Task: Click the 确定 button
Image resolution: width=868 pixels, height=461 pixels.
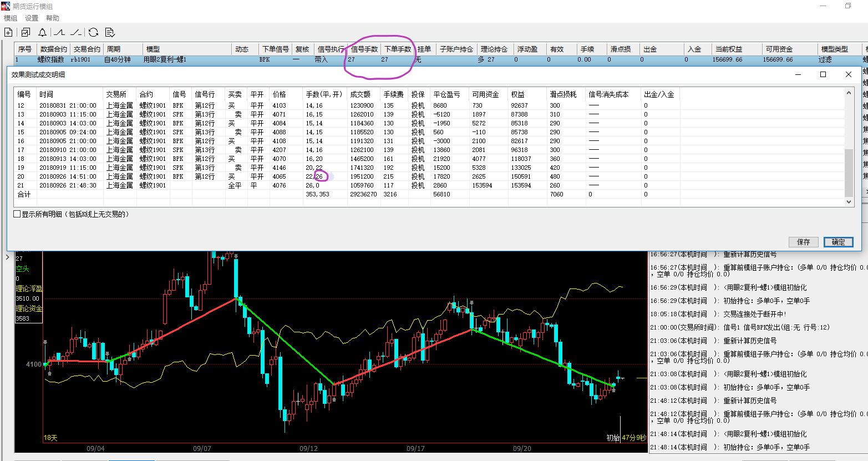Action: point(838,242)
